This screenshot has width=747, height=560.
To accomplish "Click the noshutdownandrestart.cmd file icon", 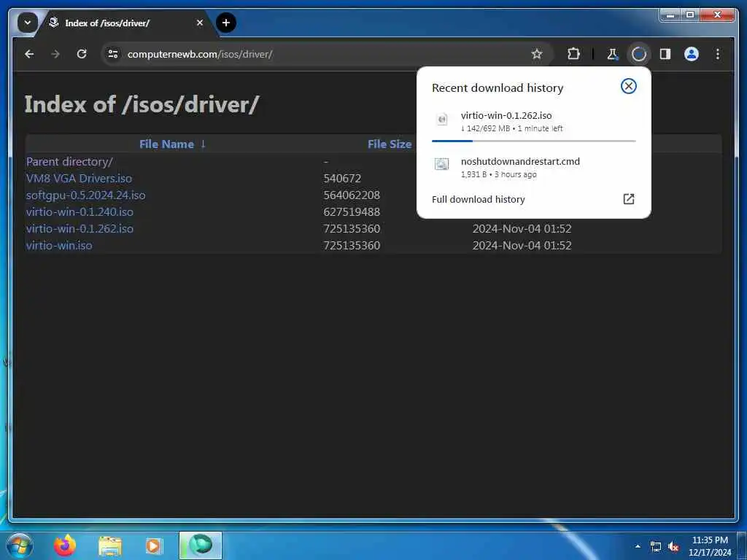I will (441, 164).
